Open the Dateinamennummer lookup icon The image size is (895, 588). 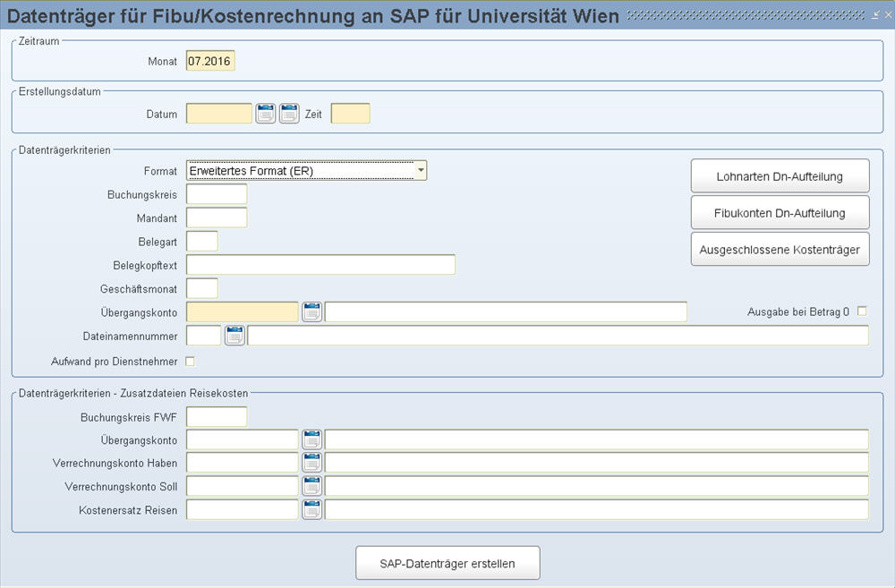pos(234,335)
